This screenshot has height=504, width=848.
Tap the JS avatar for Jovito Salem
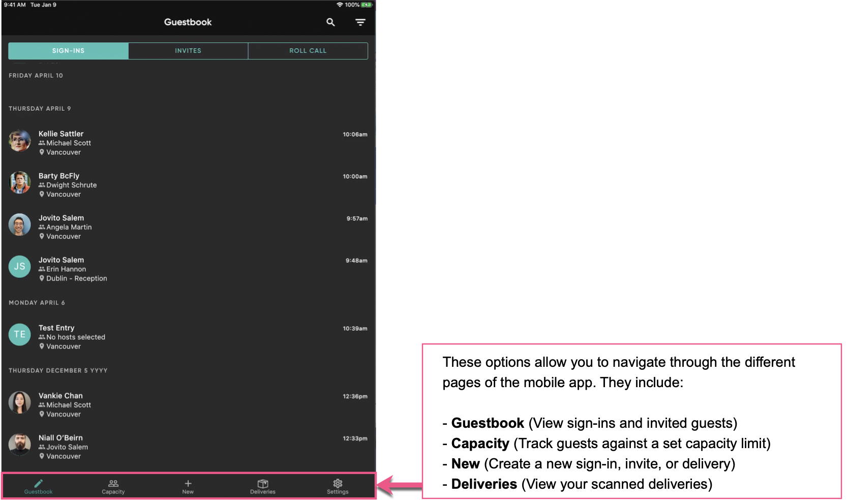(19, 266)
